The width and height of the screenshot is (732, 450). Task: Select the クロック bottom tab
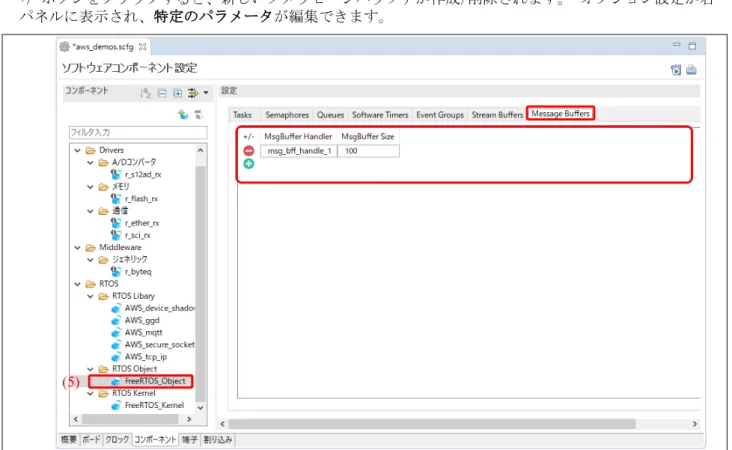tap(117, 440)
